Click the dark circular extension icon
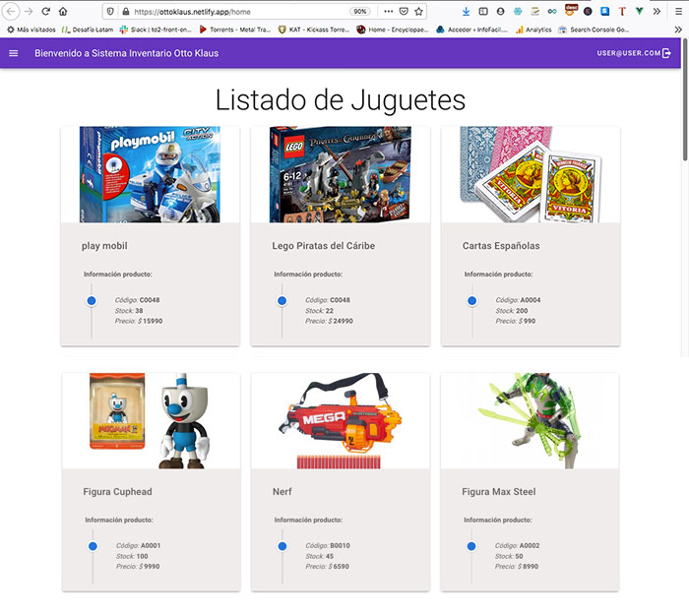The height and width of the screenshot is (616, 689). click(x=588, y=12)
